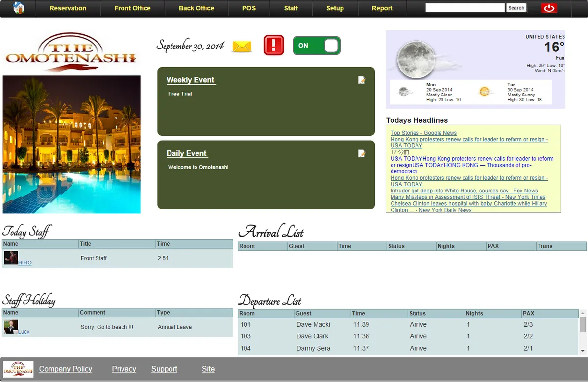The width and height of the screenshot is (588, 382).
Task: Click Departure List scrollbar up arrow
Action: (x=583, y=313)
